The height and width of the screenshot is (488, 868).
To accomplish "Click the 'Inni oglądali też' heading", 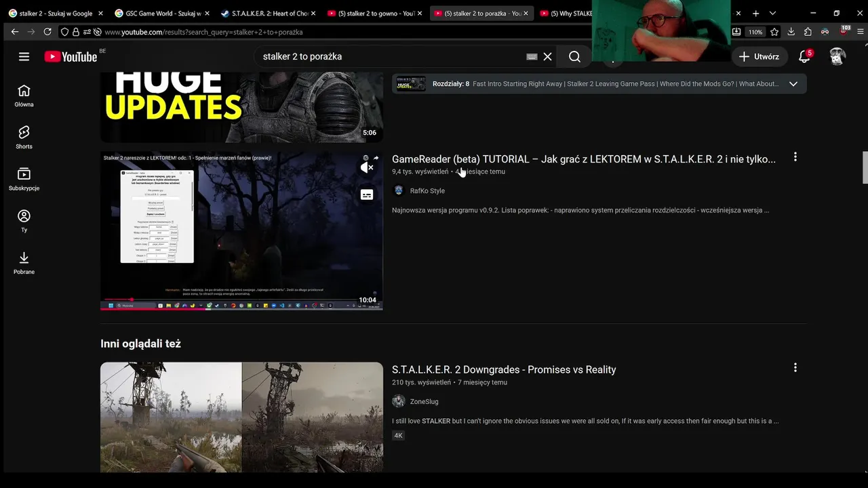I will (140, 344).
